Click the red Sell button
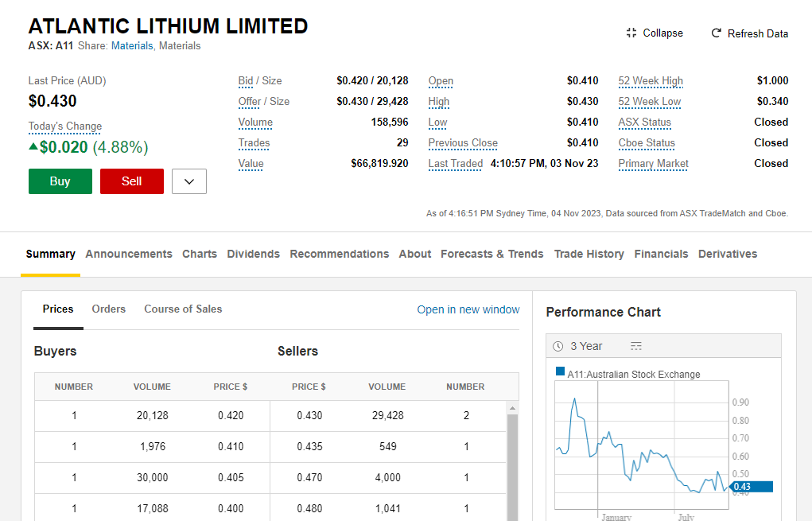Screen dimensions: 812x521 coord(131,181)
